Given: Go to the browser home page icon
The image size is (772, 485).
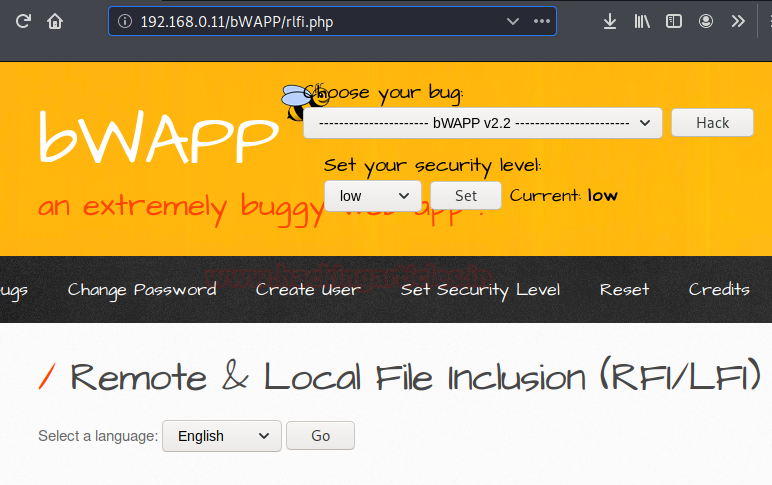Looking at the screenshot, I should [x=55, y=21].
